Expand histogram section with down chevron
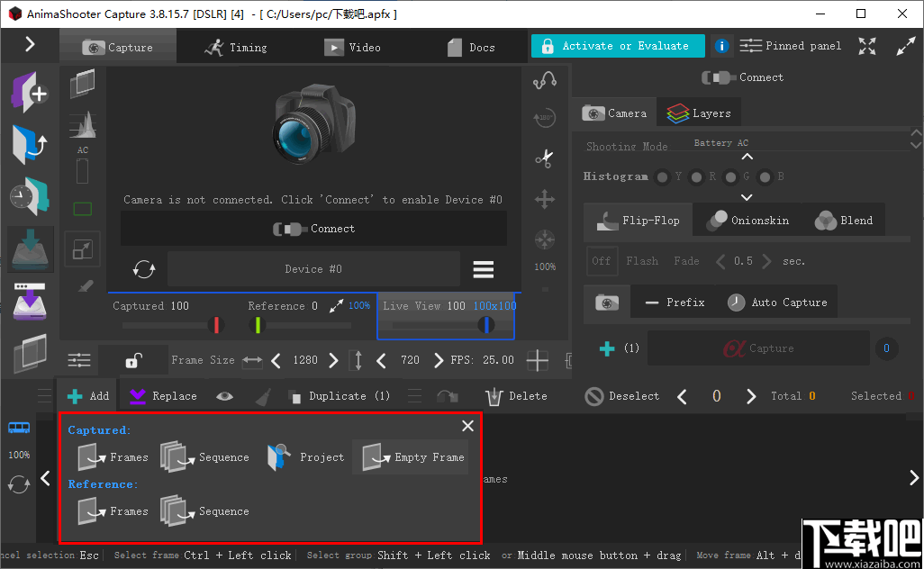 747,197
